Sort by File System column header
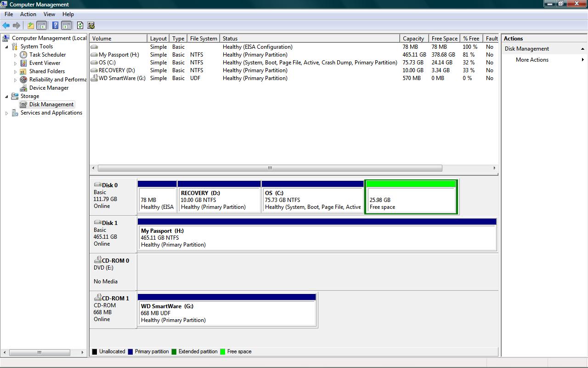 (x=204, y=39)
